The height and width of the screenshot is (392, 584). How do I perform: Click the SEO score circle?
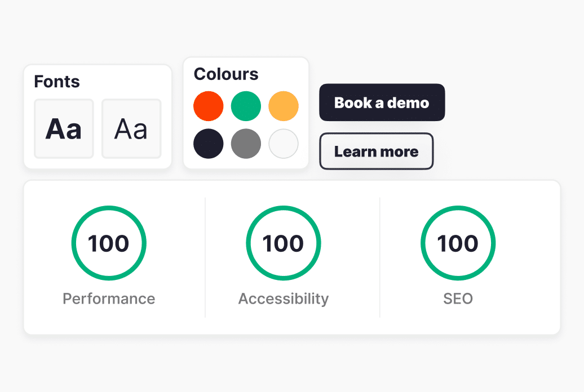click(458, 243)
